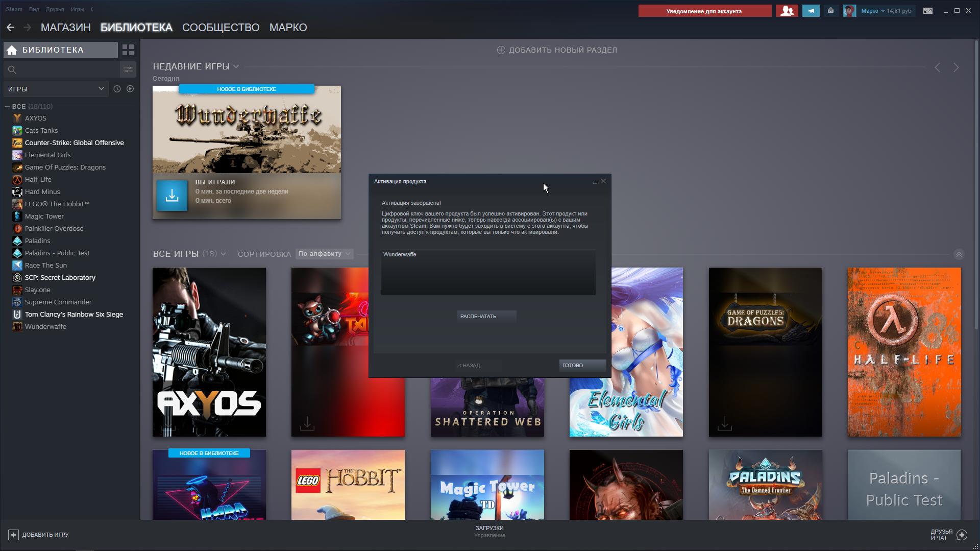980x551 pixels.
Task: Open the Steam menu
Action: pyautogui.click(x=14, y=9)
